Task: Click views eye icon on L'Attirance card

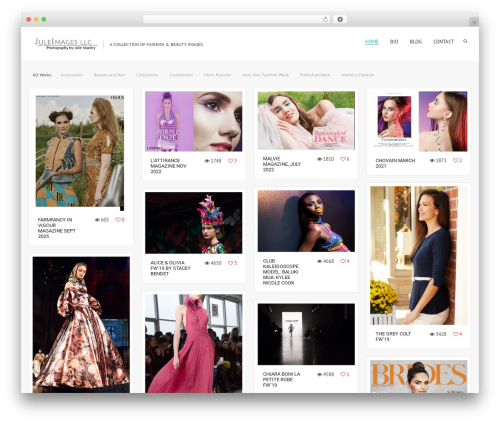Action: (x=207, y=161)
